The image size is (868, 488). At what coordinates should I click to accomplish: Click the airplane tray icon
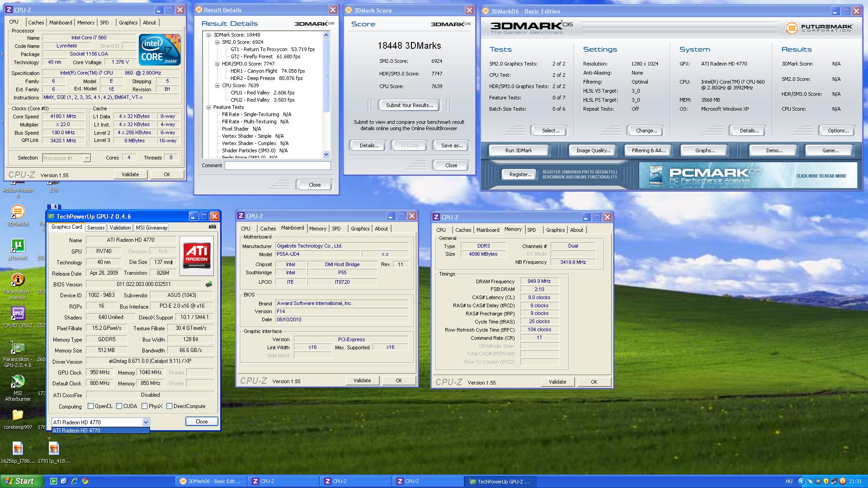coord(810,481)
